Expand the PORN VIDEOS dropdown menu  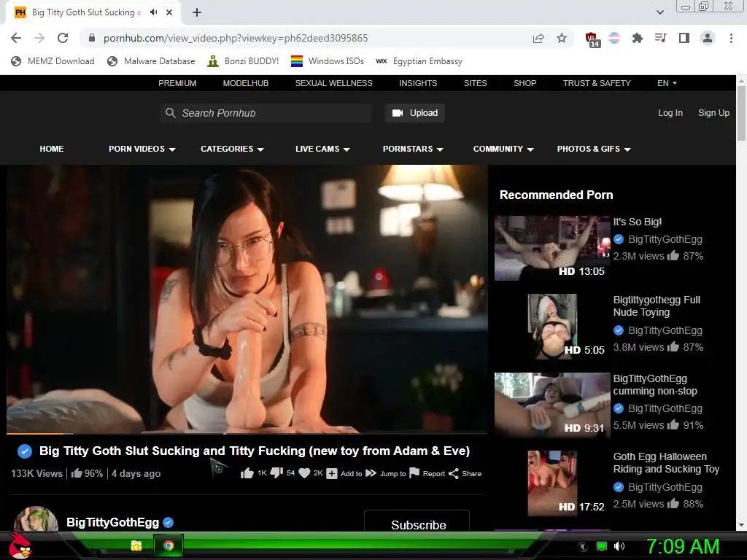click(142, 149)
